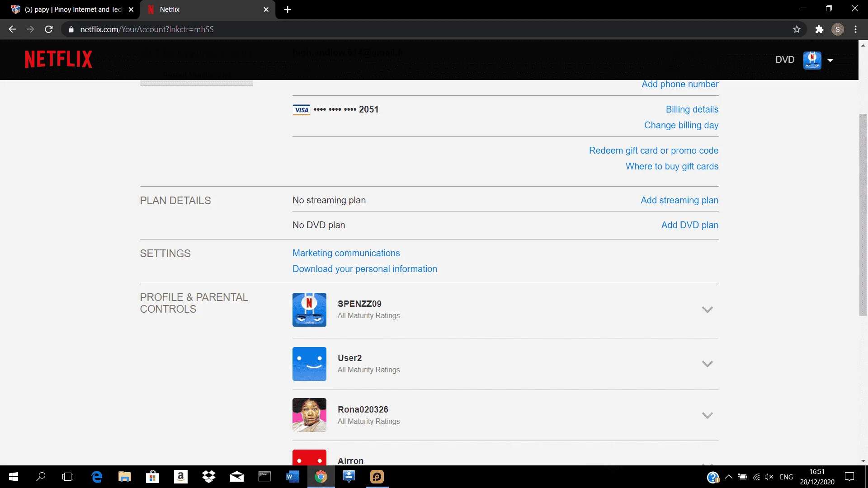Viewport: 868px width, 488px height.
Task: Open the DVD link in header
Action: pyautogui.click(x=785, y=60)
